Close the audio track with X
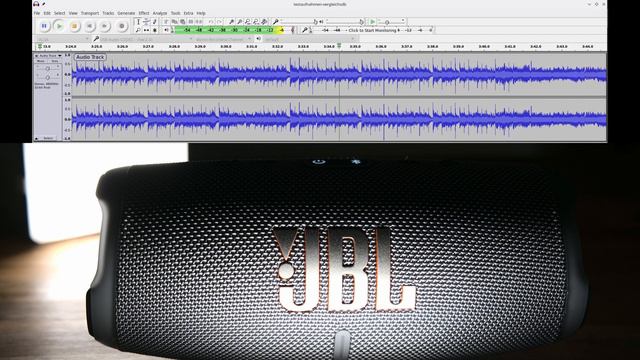 [36, 56]
